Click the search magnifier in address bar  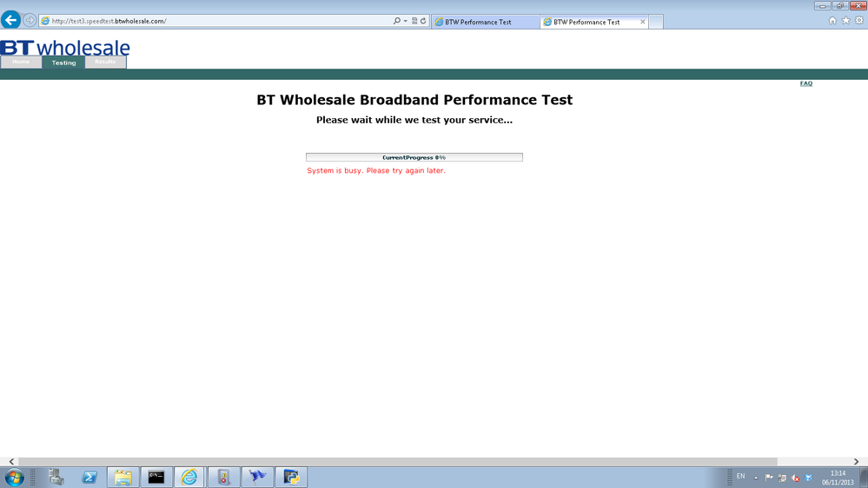[397, 21]
